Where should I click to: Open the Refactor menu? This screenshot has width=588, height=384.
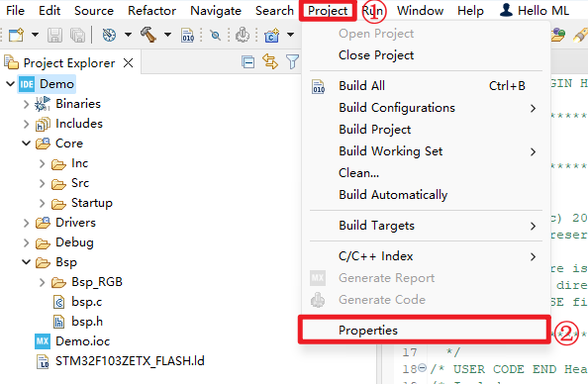coord(151,11)
